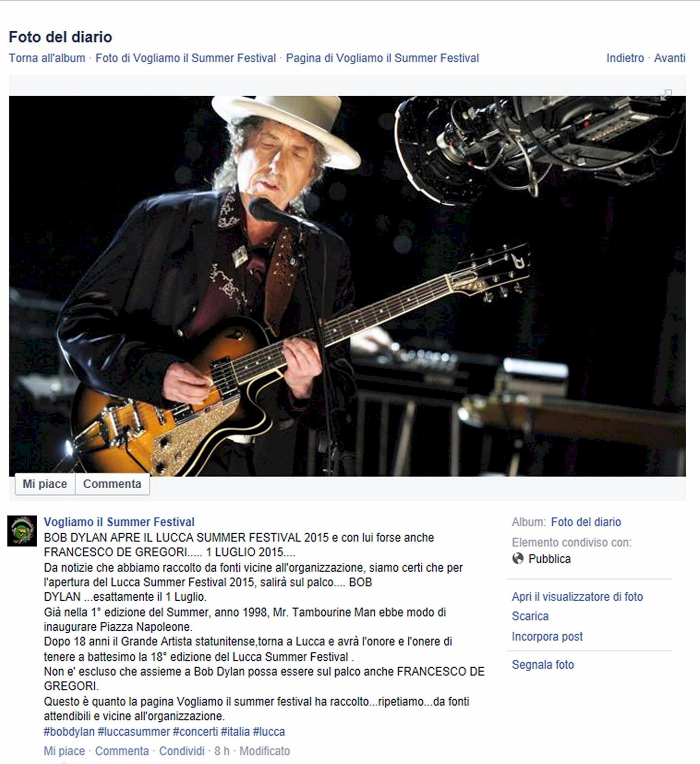Open the Vogliamo il Summer Festival author name
Viewport: 700px width, 764px height.
tap(119, 522)
